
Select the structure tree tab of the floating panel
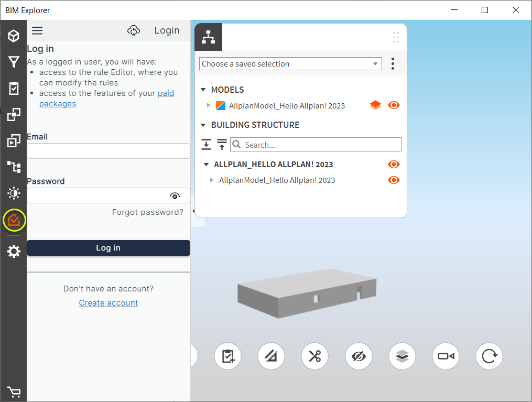tap(208, 37)
